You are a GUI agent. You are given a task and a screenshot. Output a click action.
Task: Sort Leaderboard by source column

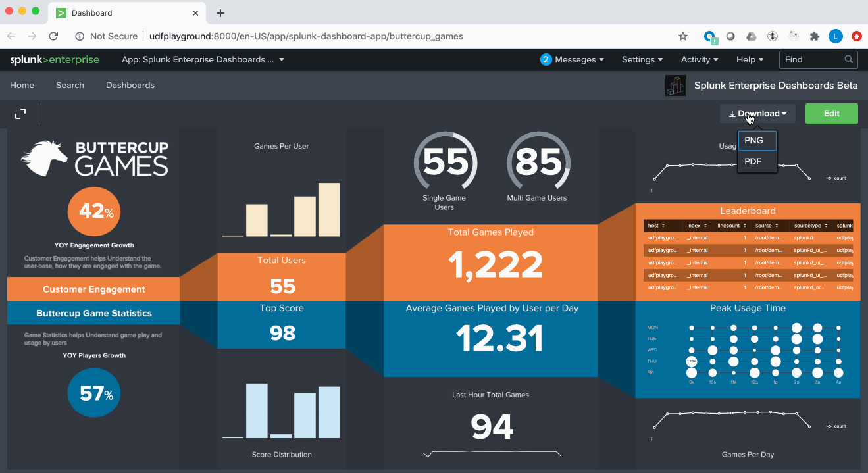pos(767,226)
